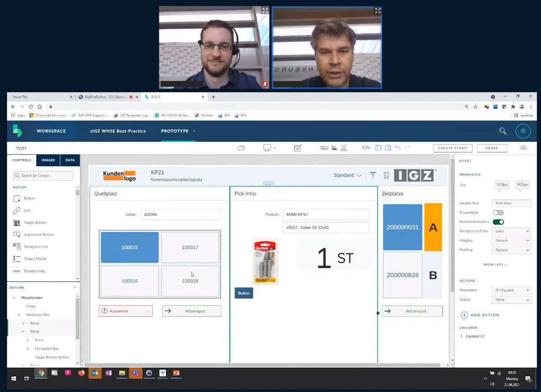Click the SHARE button
Screen dimensions: 541x392
[492, 148]
